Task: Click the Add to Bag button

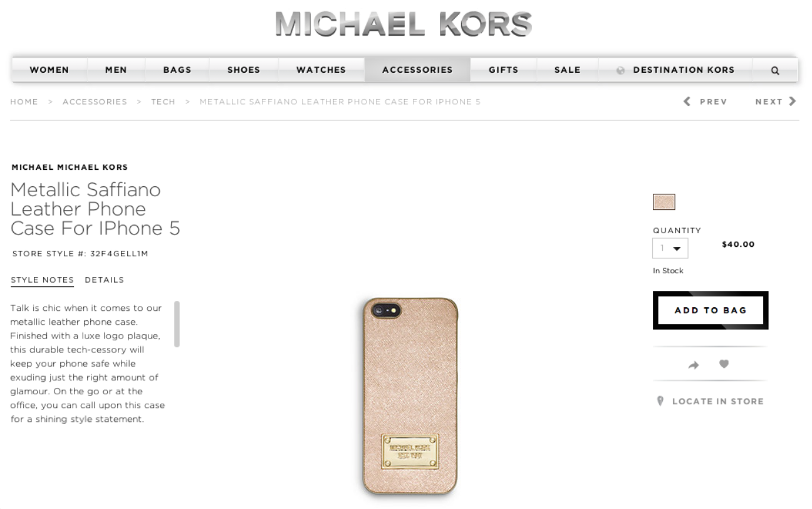Action: point(710,310)
